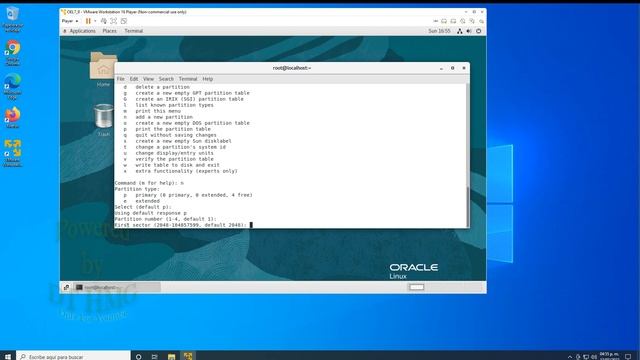Click 'Partition number (1-4, default 1)' line
Screen dimensions: 640x360
pyautogui.click(x=165, y=219)
